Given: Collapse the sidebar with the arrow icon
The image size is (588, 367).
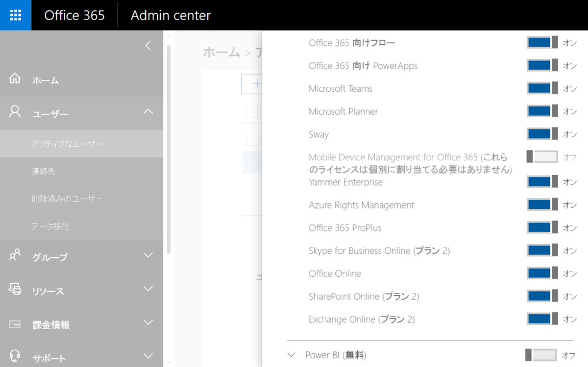Looking at the screenshot, I should pyautogui.click(x=148, y=45).
